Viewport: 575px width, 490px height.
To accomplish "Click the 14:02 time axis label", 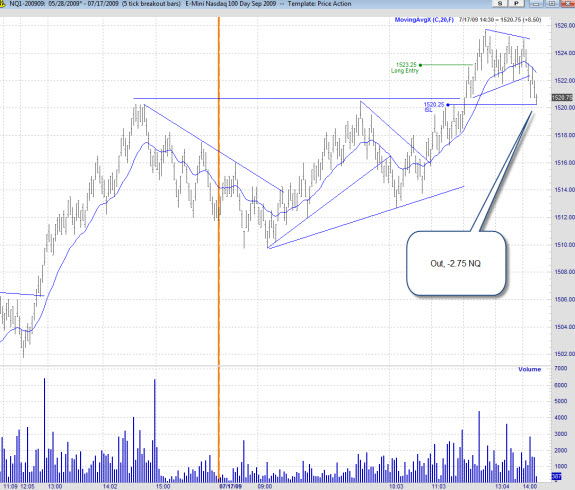I will (110, 487).
